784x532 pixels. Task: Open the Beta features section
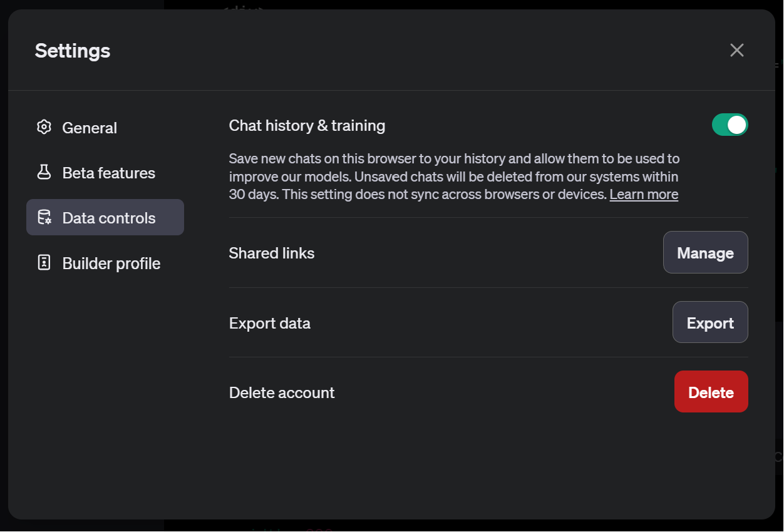point(108,172)
